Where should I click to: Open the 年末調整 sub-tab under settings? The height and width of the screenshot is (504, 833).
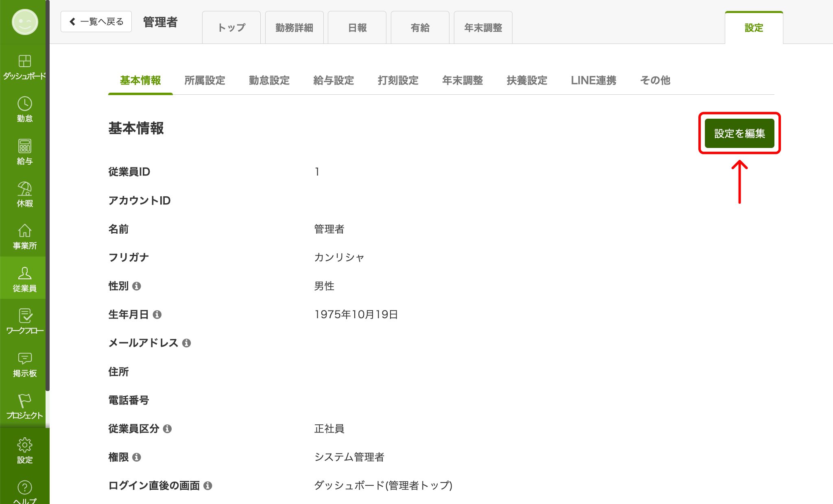pyautogui.click(x=462, y=80)
